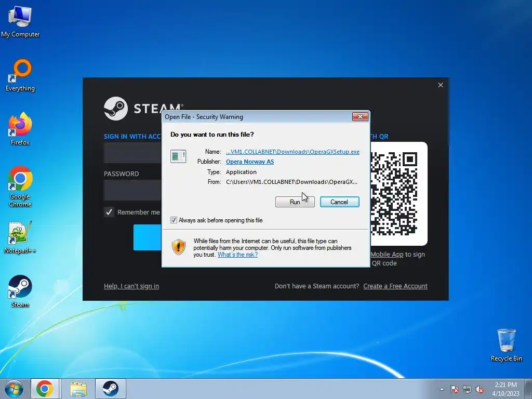Open the clock showing 2:21 PM
The image size is (532, 399).
[506, 389]
